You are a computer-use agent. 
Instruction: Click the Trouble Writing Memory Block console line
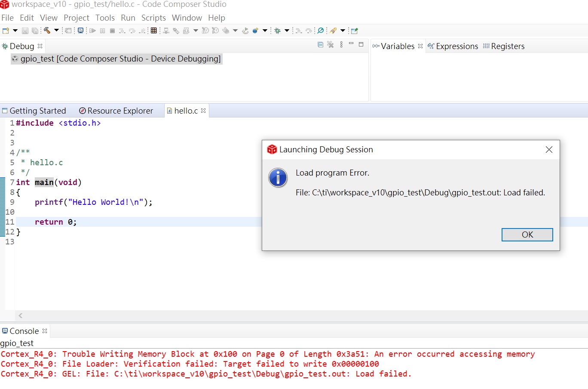coord(268,354)
